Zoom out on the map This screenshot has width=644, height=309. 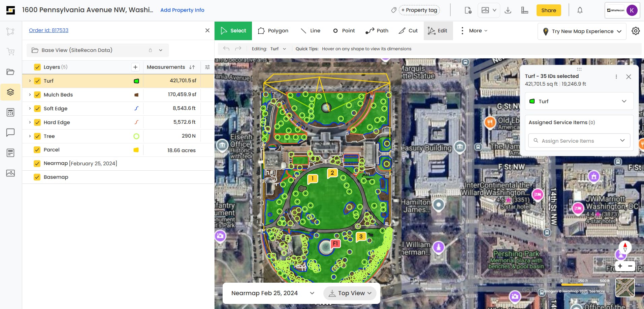[630, 266]
